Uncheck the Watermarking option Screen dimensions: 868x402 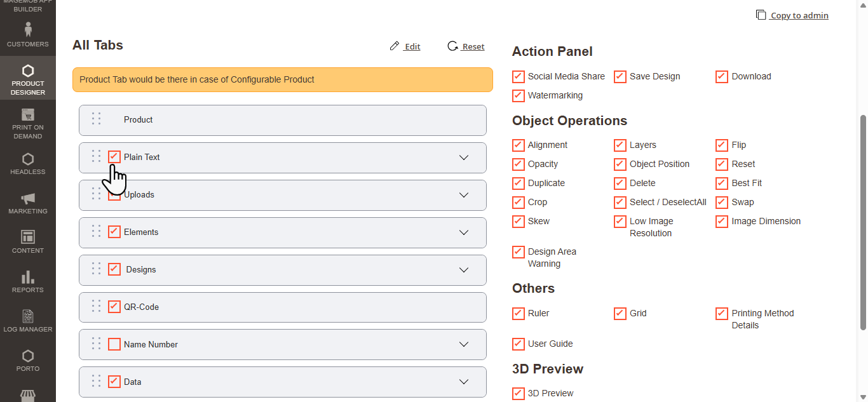click(x=519, y=96)
